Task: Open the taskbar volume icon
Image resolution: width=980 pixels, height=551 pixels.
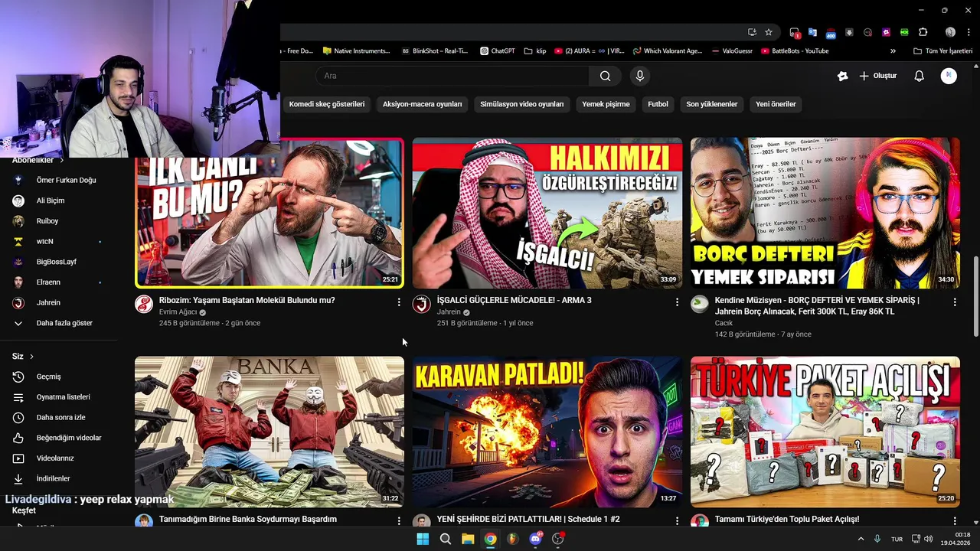Action: pyautogui.click(x=928, y=539)
